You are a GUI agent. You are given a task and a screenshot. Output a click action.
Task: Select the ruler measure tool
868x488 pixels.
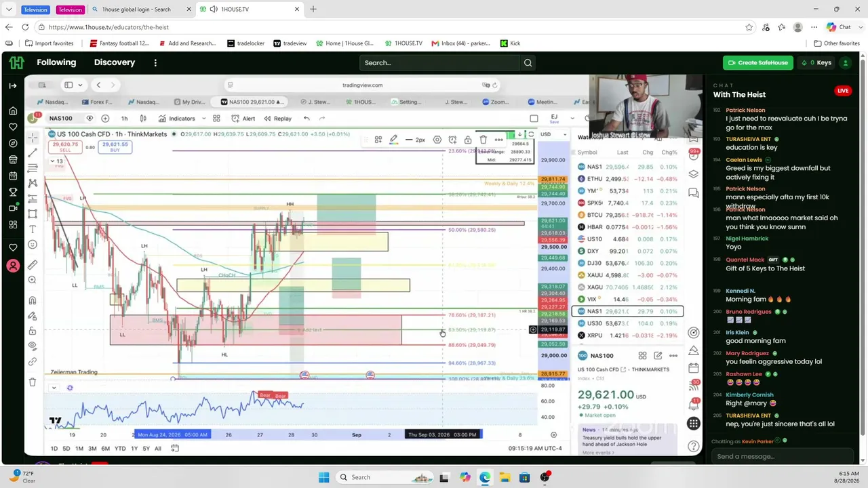[x=33, y=264]
